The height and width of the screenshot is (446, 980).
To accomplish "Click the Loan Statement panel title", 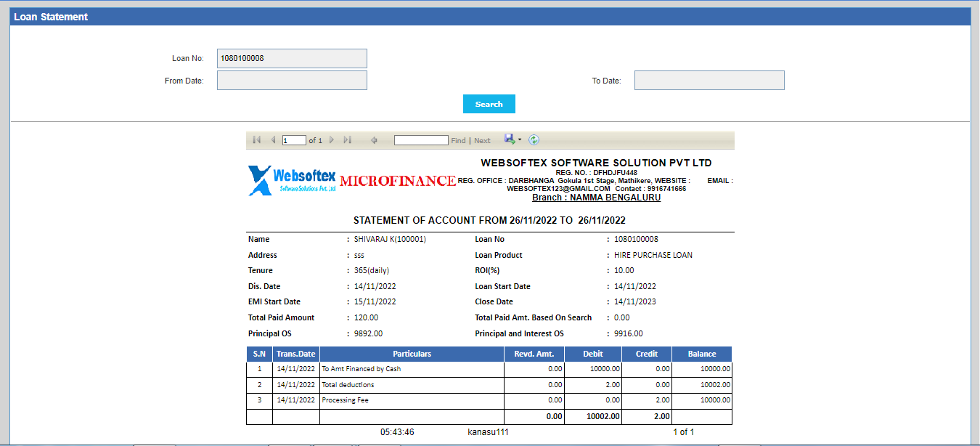I will click(x=51, y=17).
